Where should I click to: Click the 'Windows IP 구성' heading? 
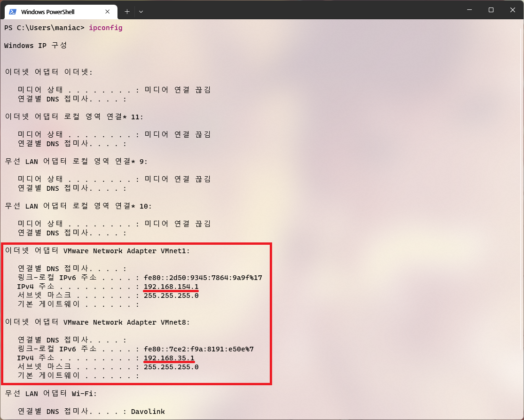point(36,46)
